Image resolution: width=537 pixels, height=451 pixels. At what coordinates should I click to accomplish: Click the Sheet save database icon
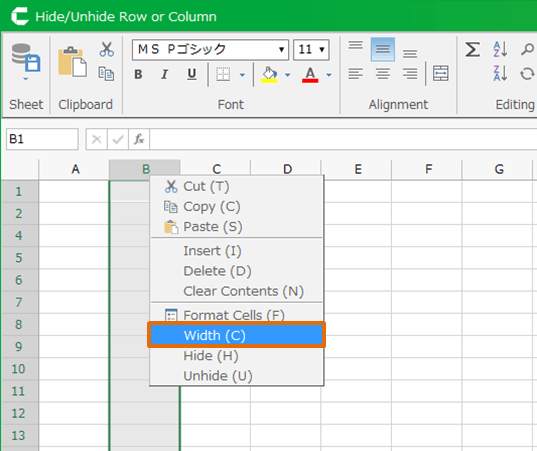[x=26, y=58]
